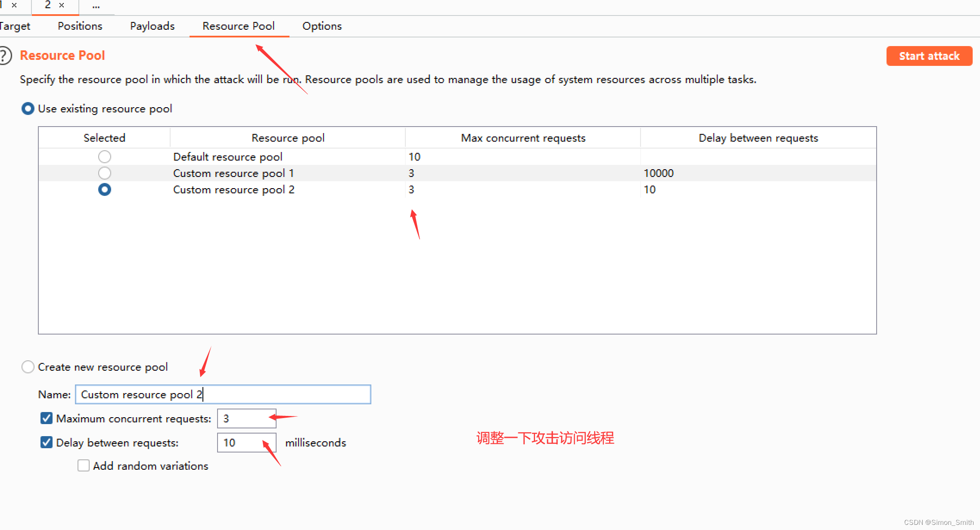The height and width of the screenshot is (530, 980).
Task: Select the Resource Pool tab
Action: click(x=238, y=26)
